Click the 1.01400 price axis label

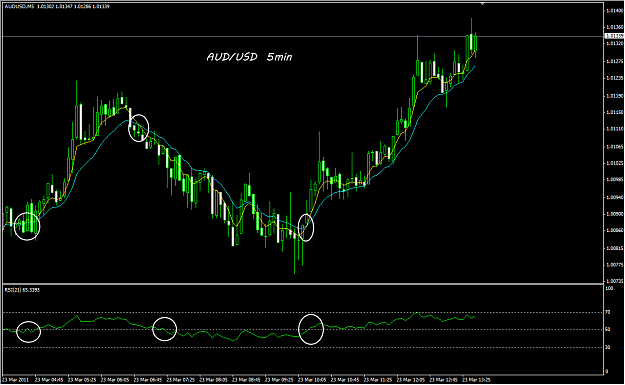click(614, 11)
